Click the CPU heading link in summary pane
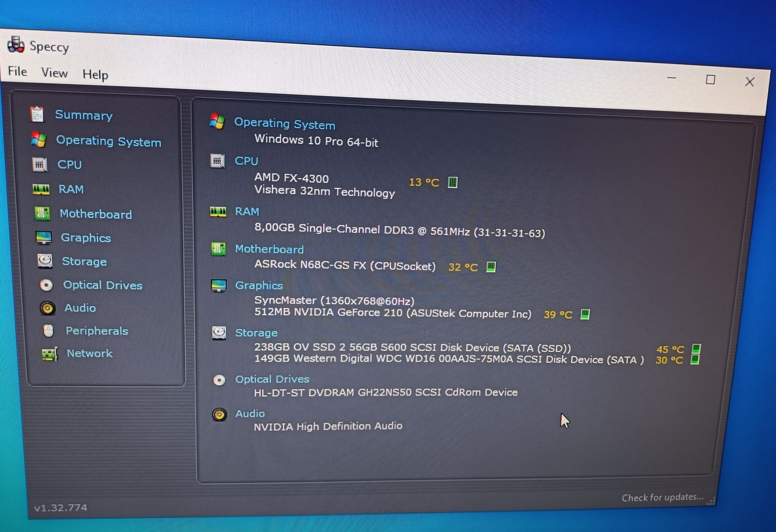 coord(246,161)
